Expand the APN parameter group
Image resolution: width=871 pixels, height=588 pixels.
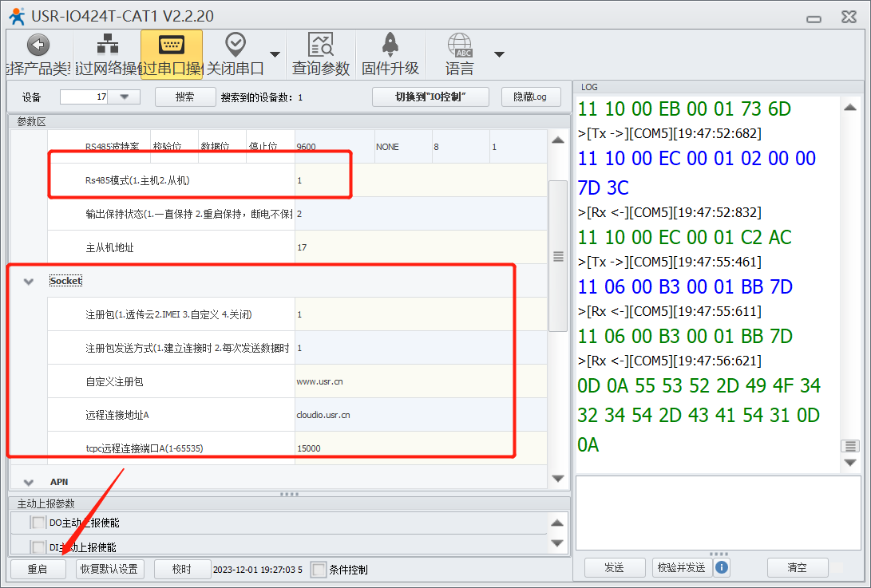tap(30, 482)
